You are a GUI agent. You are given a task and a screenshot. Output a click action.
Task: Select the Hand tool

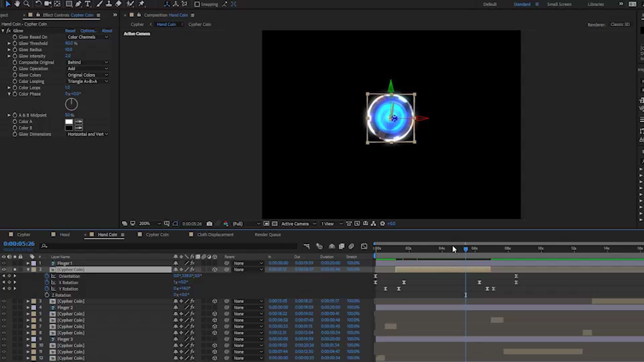point(17,4)
